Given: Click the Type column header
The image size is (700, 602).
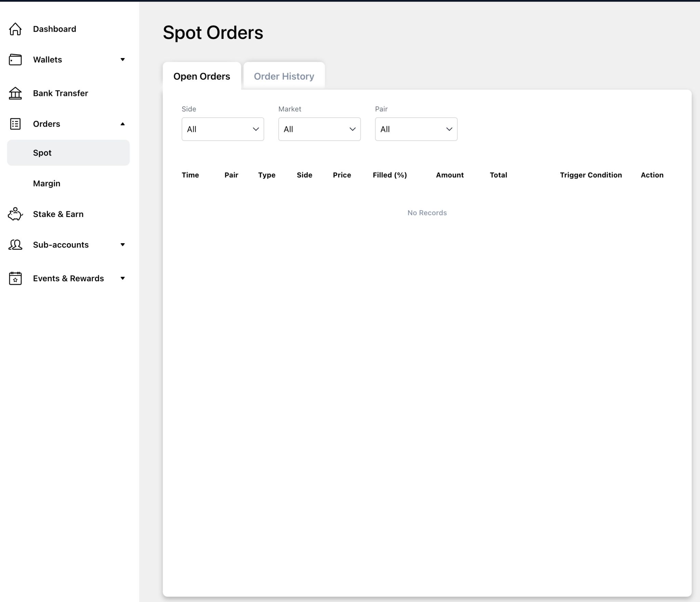Looking at the screenshot, I should tap(267, 175).
